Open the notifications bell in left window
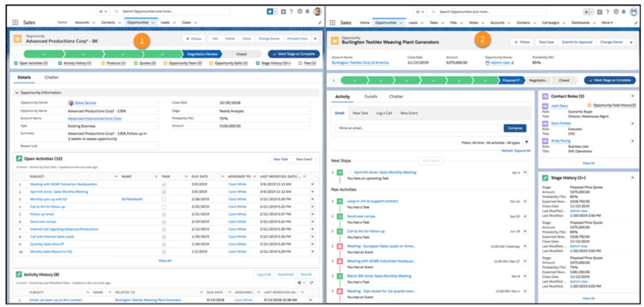Screen dimensions: 644x307 [307, 11]
